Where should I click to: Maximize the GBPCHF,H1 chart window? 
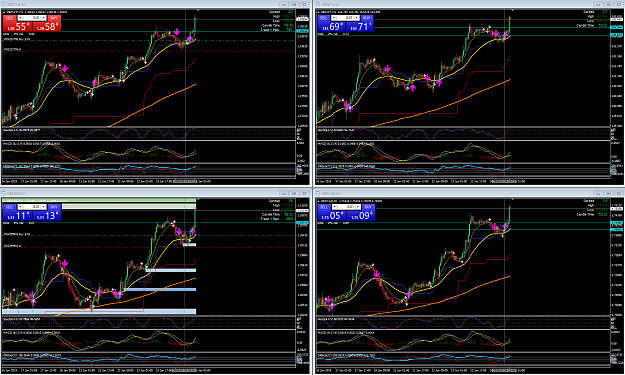(294, 4)
